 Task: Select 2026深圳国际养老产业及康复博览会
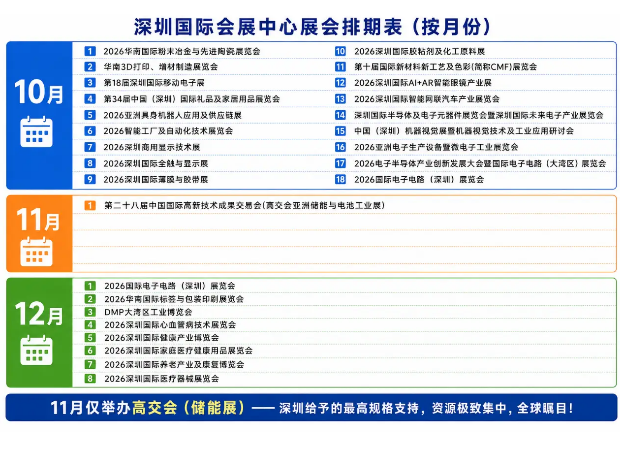click(174, 364)
